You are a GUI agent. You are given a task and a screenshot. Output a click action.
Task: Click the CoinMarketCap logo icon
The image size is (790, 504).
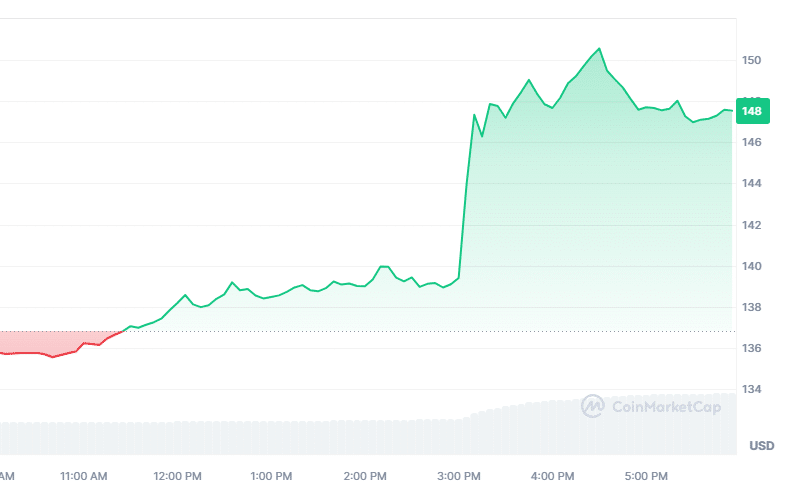tap(593, 406)
